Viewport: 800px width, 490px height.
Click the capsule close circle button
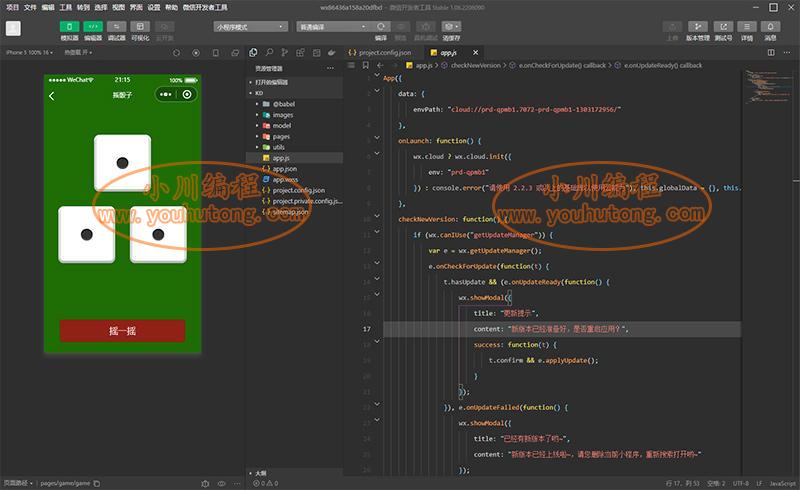187,94
